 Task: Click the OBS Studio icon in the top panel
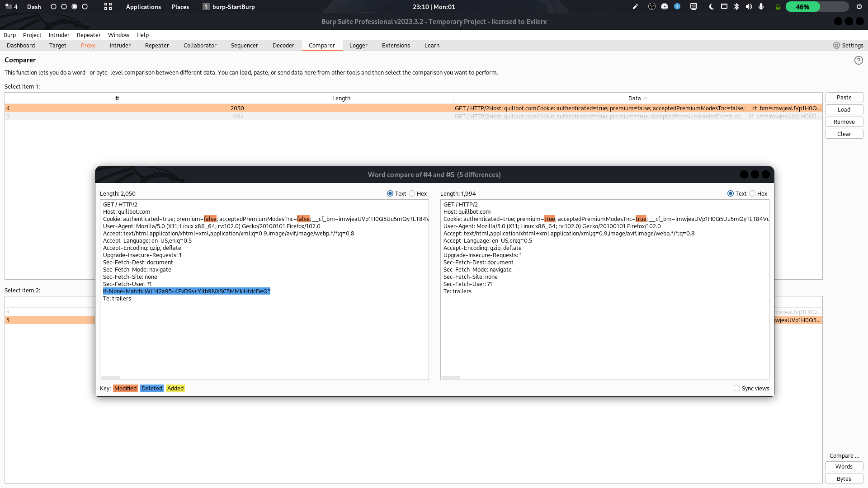tap(651, 7)
